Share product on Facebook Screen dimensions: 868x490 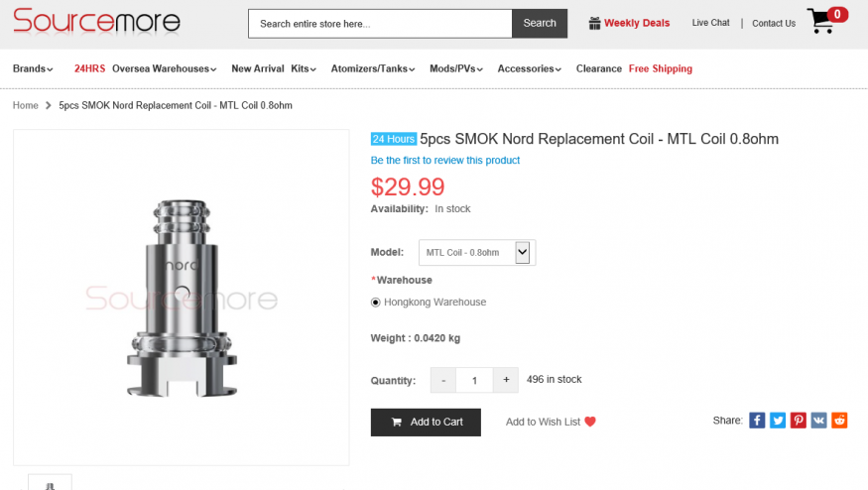[x=757, y=421]
